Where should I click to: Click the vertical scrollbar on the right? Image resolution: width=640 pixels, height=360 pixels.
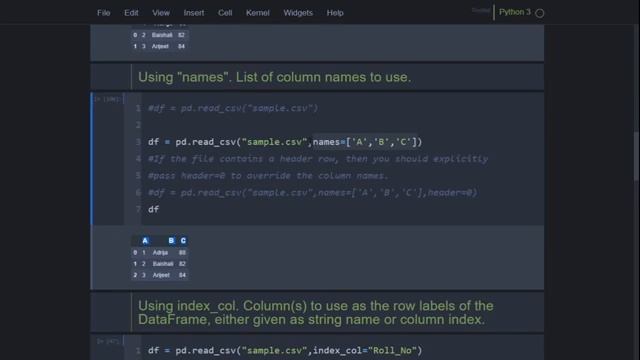[636, 156]
